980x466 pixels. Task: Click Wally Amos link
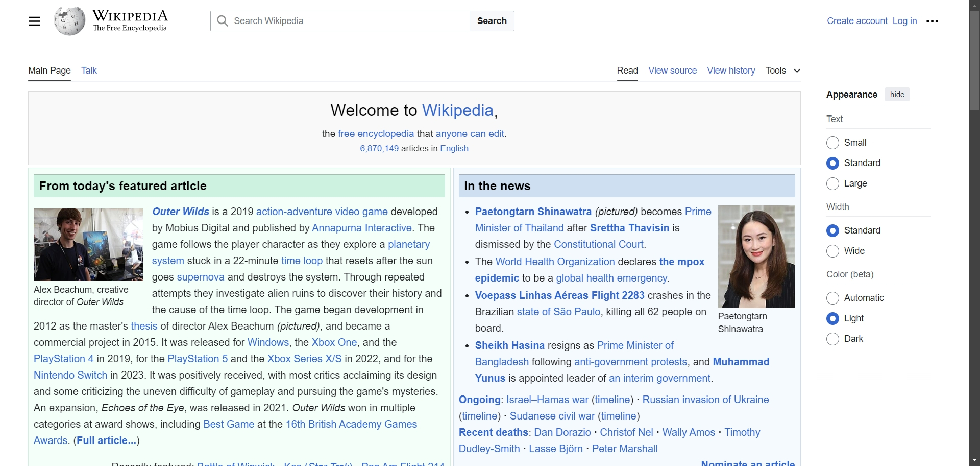[689, 432]
